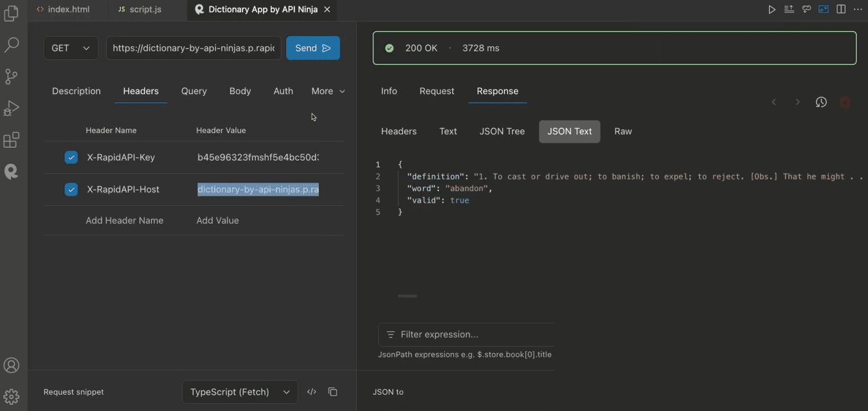Click the X-RapidAPI-Host header value field
The width and height of the screenshot is (868, 411).
[258, 190]
